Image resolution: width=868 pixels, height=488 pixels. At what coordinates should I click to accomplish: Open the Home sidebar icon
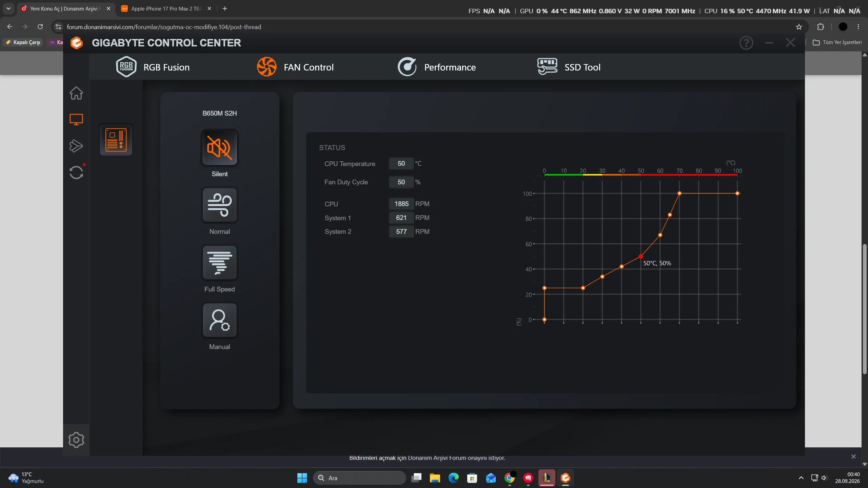pyautogui.click(x=76, y=93)
